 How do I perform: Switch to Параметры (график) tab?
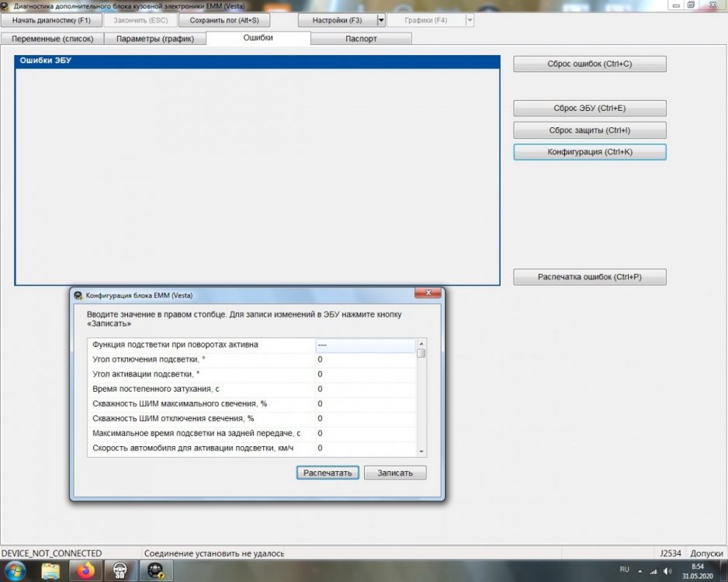pyautogui.click(x=155, y=39)
